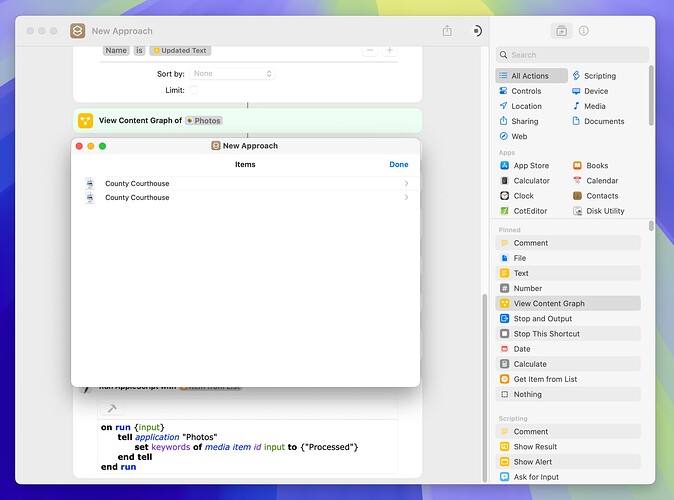Click the categories list scrollbar
674x500 pixels.
tap(651, 95)
